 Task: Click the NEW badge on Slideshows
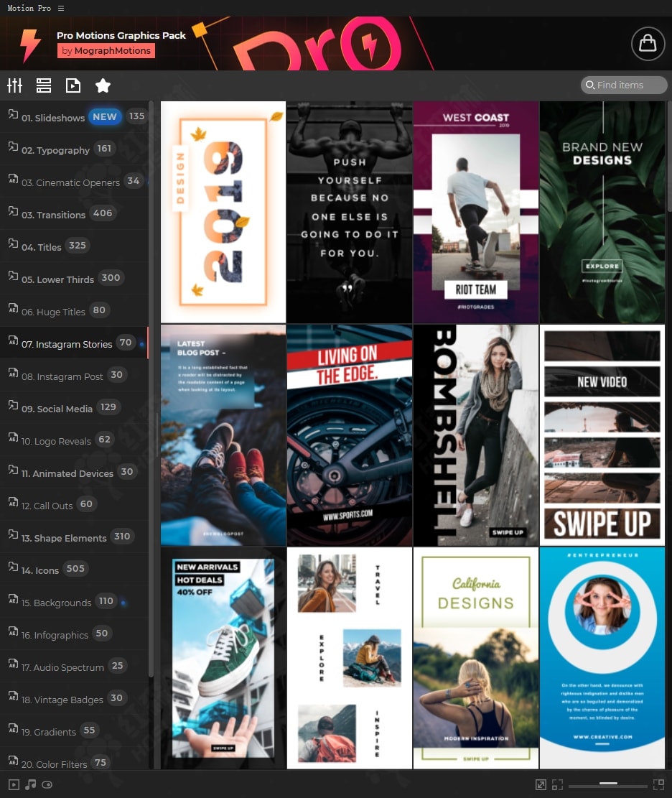pos(105,116)
